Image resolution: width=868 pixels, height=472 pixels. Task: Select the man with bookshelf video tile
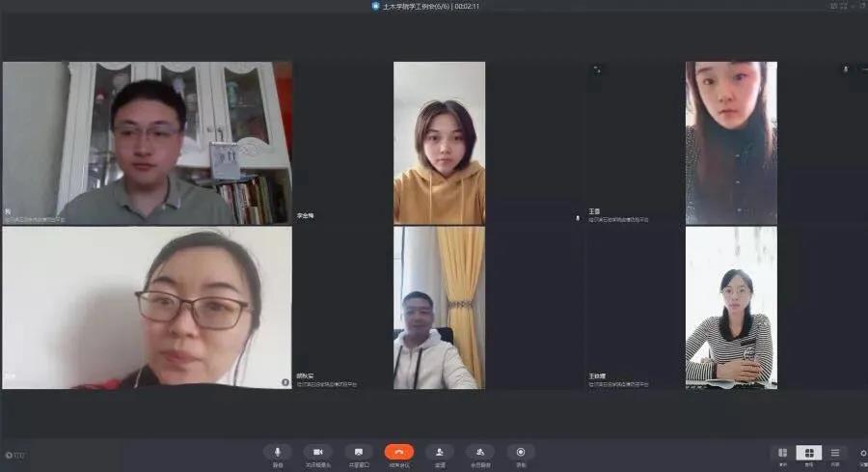147,143
